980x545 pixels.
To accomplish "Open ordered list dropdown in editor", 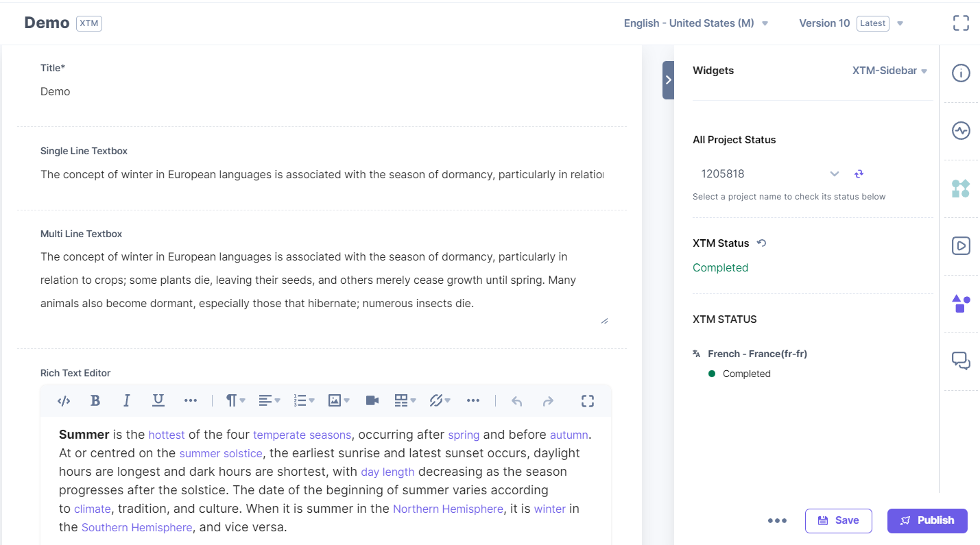I will [x=304, y=401].
